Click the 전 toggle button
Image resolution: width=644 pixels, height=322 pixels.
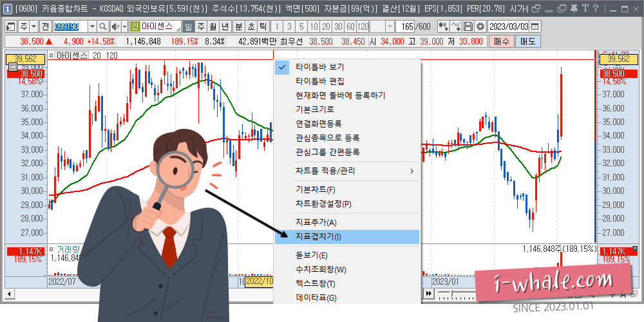45,27
